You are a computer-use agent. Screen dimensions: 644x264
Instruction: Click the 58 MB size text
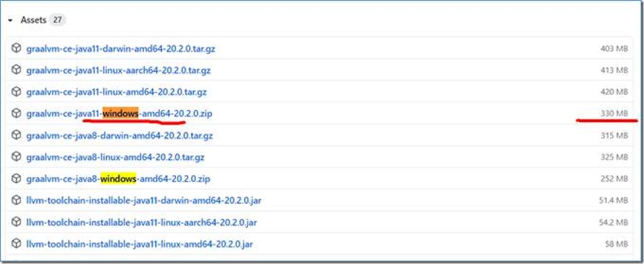pos(616,245)
